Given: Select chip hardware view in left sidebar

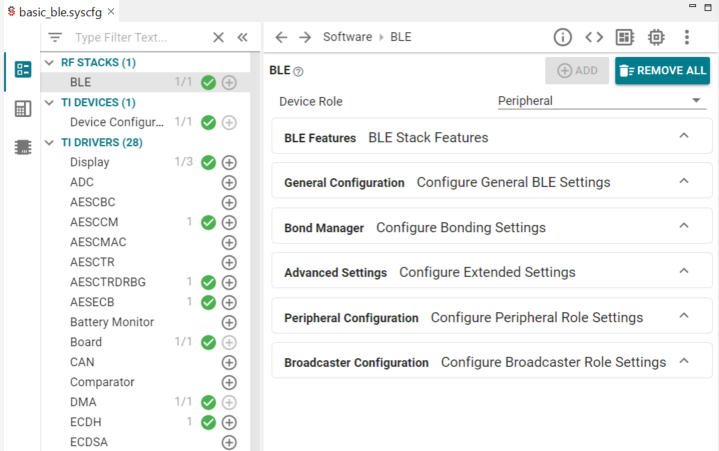Looking at the screenshot, I should [x=23, y=147].
